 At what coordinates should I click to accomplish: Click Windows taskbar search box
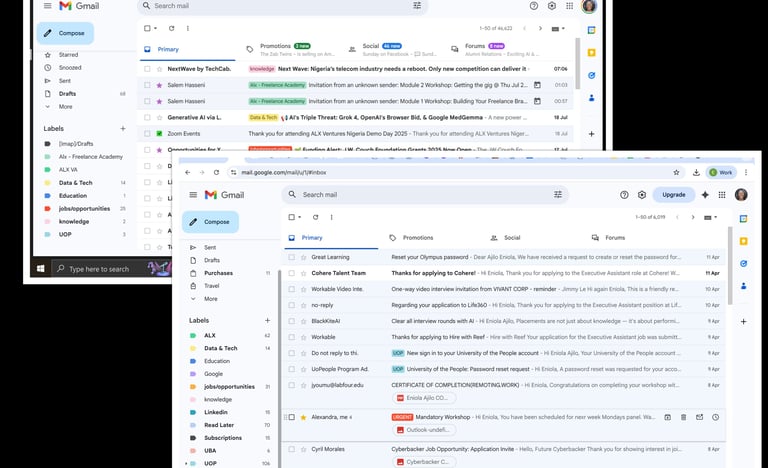click(99, 269)
